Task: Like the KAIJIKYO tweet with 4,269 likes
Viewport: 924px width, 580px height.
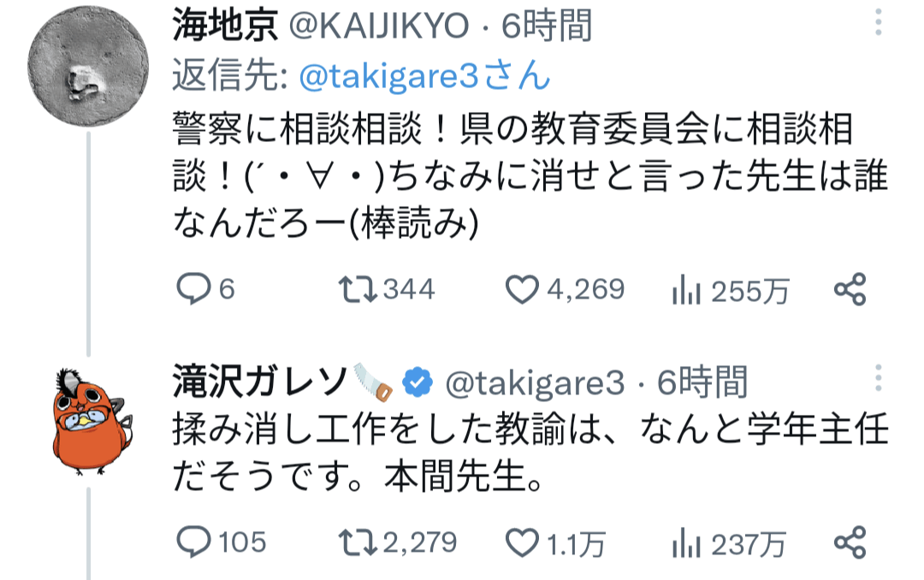Action: (x=521, y=291)
